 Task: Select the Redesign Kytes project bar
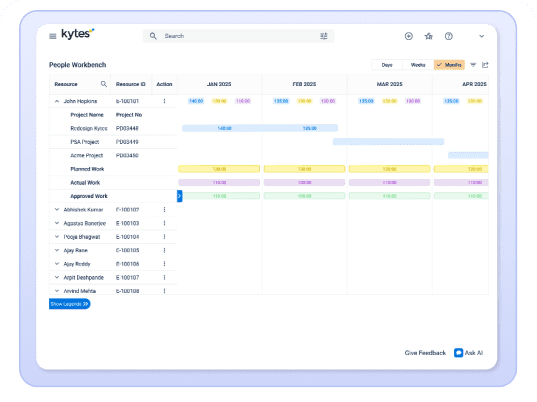point(260,128)
